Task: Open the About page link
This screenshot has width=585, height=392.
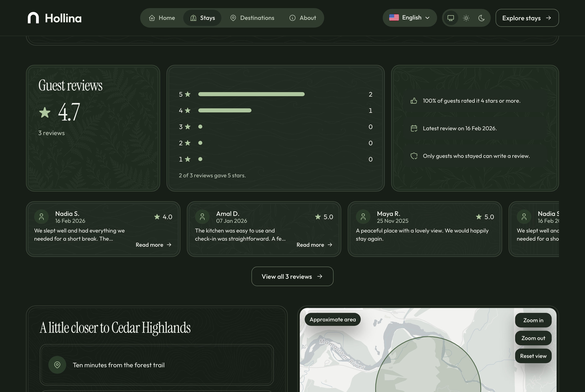Action: point(302,18)
